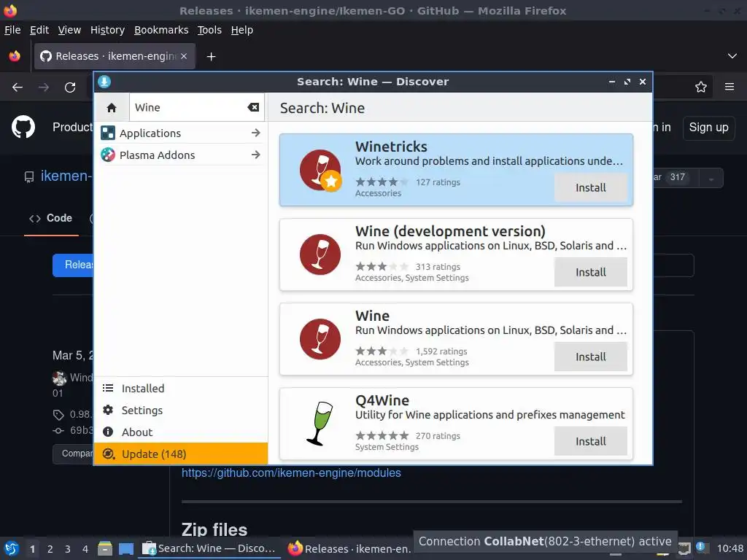Screen dimensions: 747x560
Task: Open the Bookmarks menu
Action: pos(161,30)
